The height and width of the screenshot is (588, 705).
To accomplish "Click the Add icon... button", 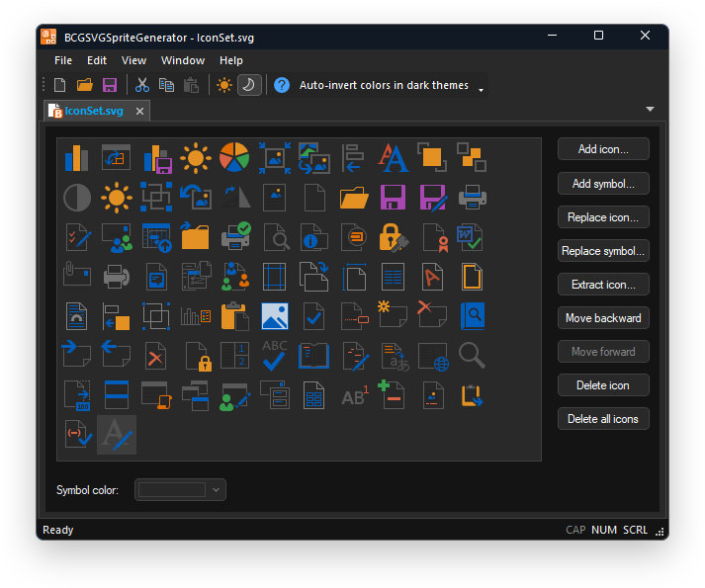I will [603, 149].
